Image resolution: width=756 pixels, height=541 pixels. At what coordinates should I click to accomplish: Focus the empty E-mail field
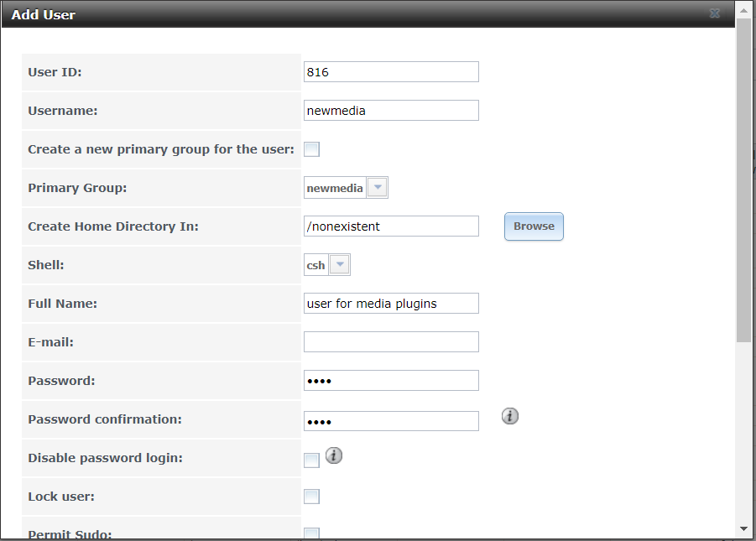tap(391, 342)
